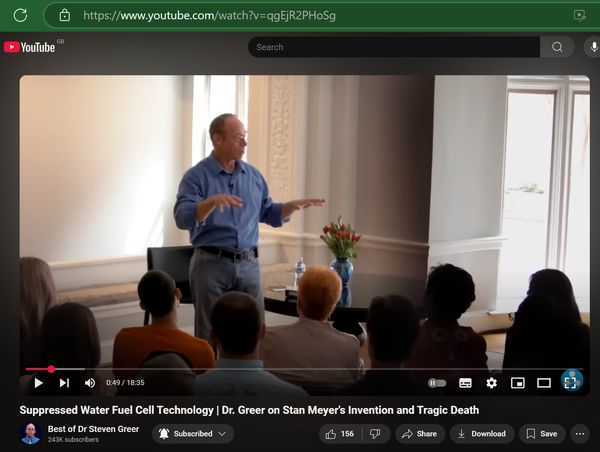The height and width of the screenshot is (452, 600).
Task: Open the video settings gear
Action: click(491, 383)
